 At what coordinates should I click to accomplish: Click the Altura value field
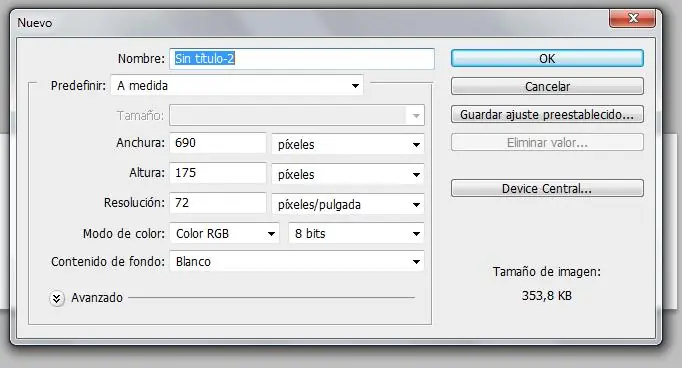point(218,173)
